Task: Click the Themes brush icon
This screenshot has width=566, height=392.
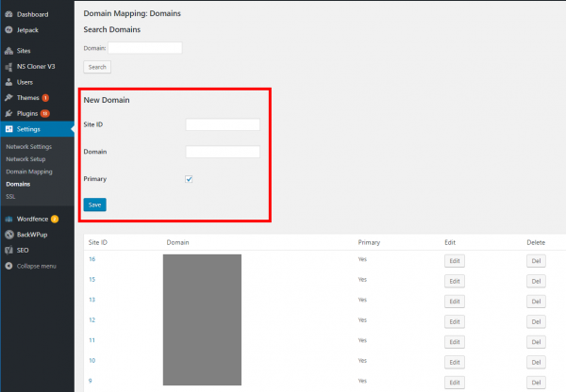Action: pyautogui.click(x=8, y=98)
